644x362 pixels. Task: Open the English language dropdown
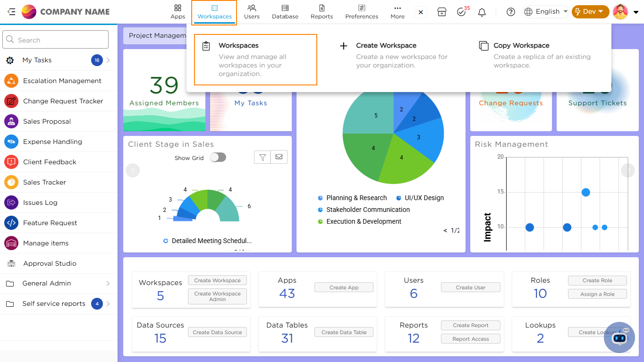(546, 12)
